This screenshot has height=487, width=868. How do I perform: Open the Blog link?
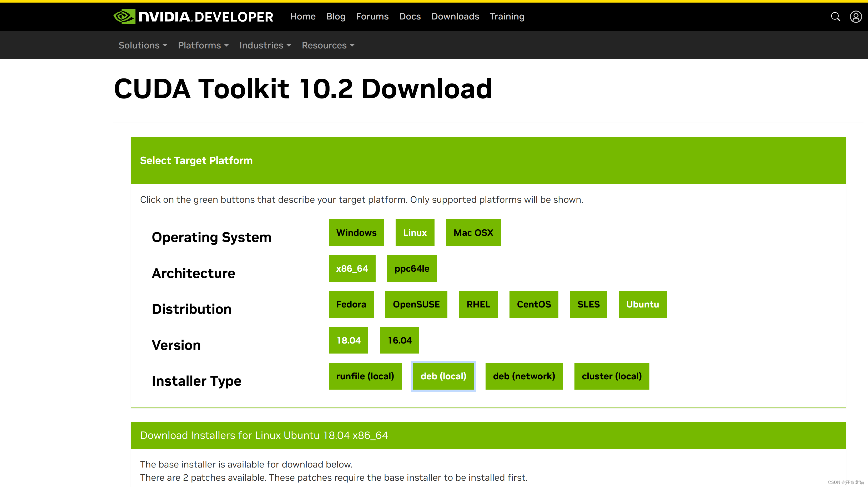point(336,16)
